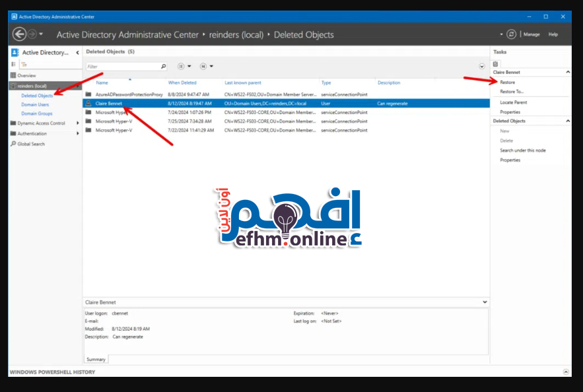Open the Manage menu
583x392 pixels.
tap(532, 34)
